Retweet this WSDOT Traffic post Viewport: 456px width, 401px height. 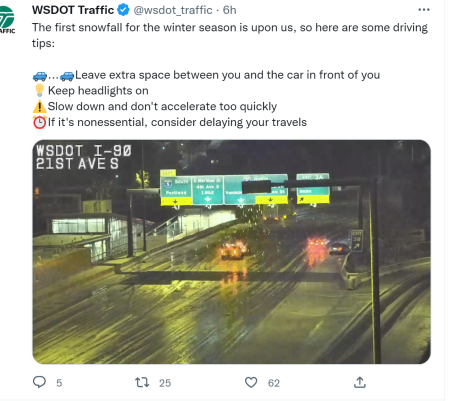pos(142,382)
